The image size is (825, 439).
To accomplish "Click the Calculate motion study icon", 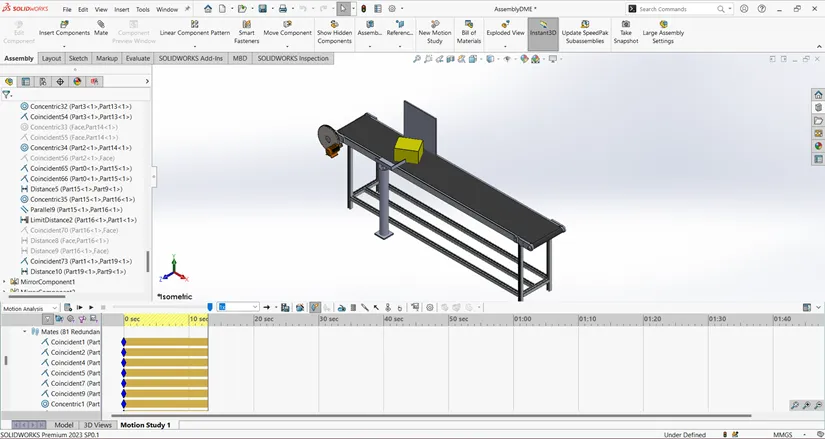I will [68, 307].
